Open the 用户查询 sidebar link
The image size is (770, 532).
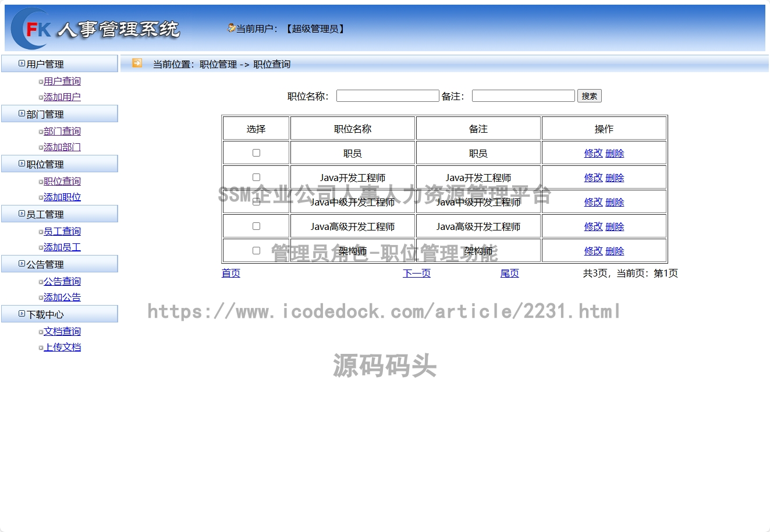(62, 81)
